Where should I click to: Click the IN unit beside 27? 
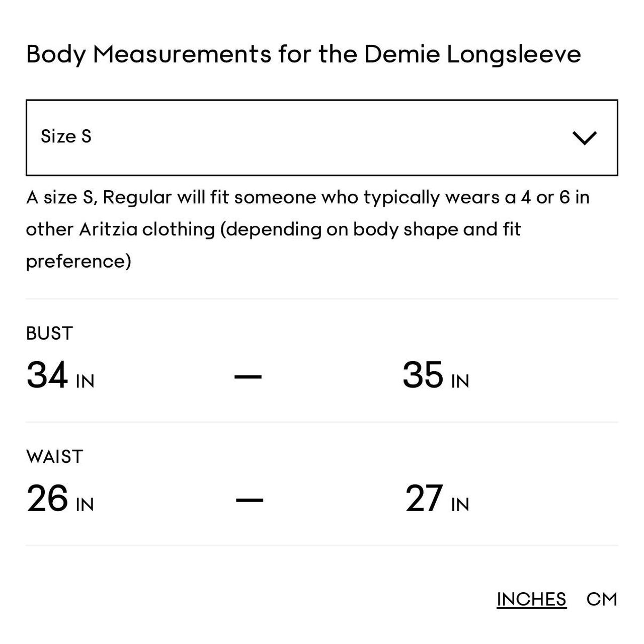pyautogui.click(x=460, y=505)
